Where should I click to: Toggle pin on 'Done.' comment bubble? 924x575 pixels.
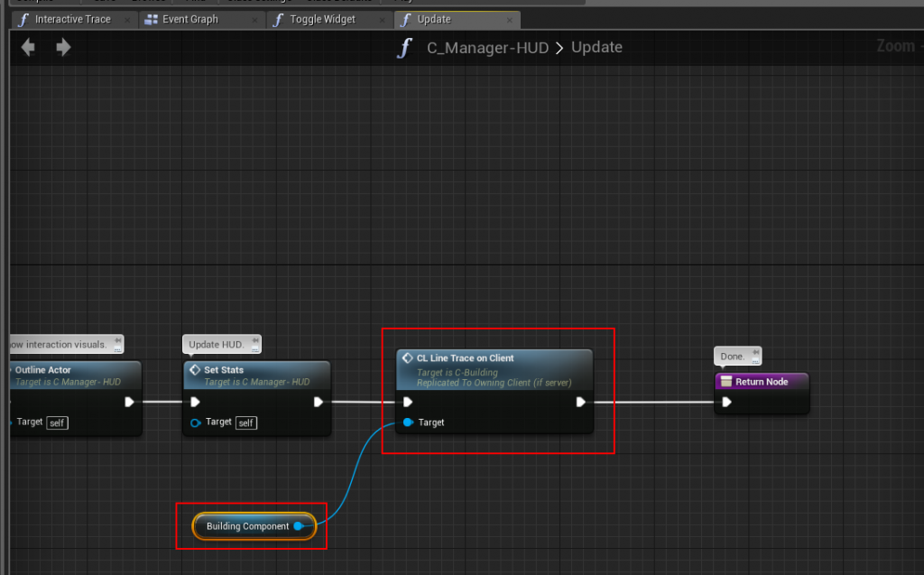pos(755,353)
